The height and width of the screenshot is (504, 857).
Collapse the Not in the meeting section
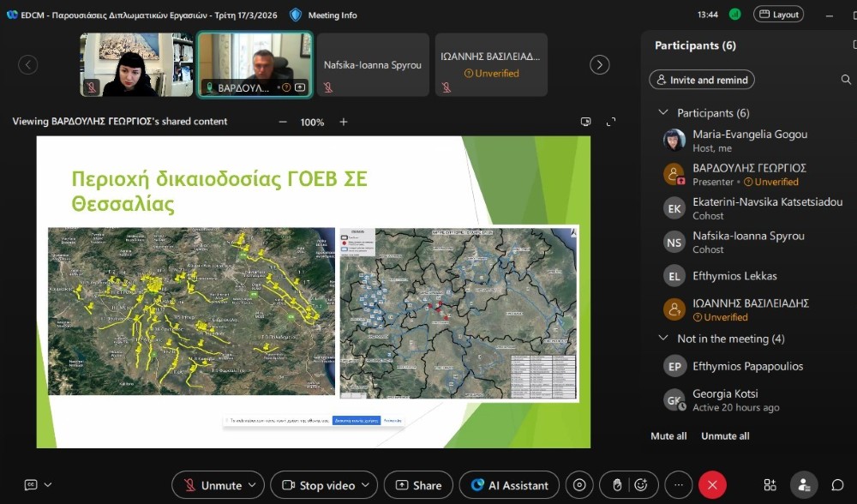[662, 339]
